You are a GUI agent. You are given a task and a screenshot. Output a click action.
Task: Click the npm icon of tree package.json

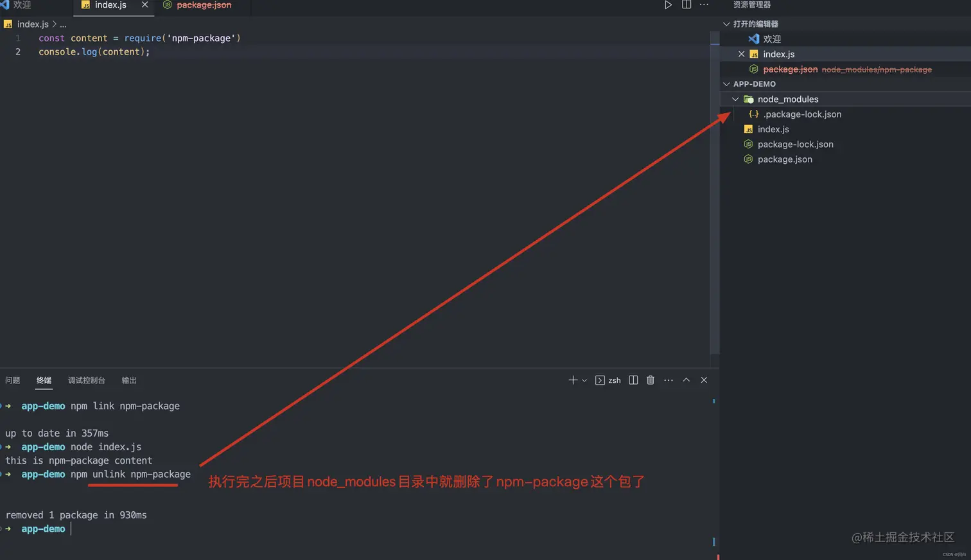coord(748,159)
